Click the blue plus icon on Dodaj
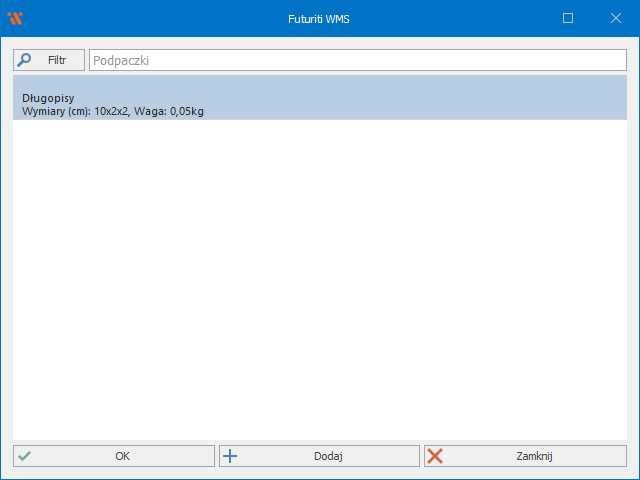This screenshot has height=480, width=640. click(230, 456)
